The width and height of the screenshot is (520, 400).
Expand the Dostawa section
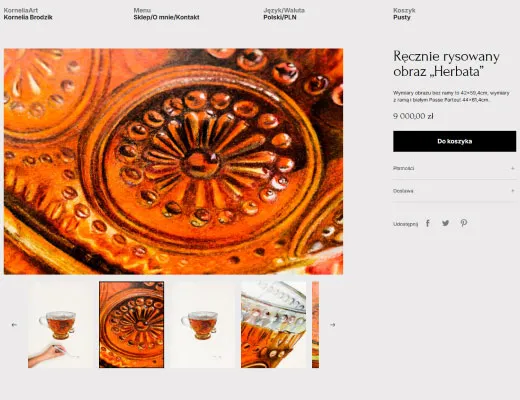coord(454,191)
